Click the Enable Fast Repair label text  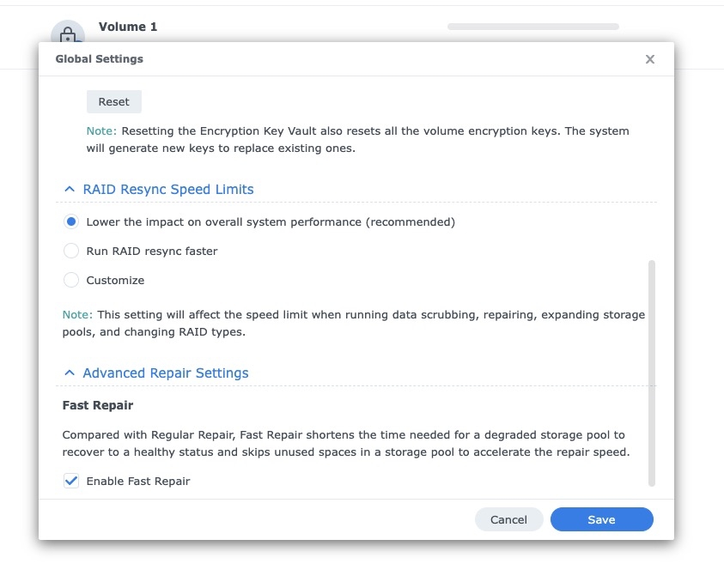click(x=138, y=482)
